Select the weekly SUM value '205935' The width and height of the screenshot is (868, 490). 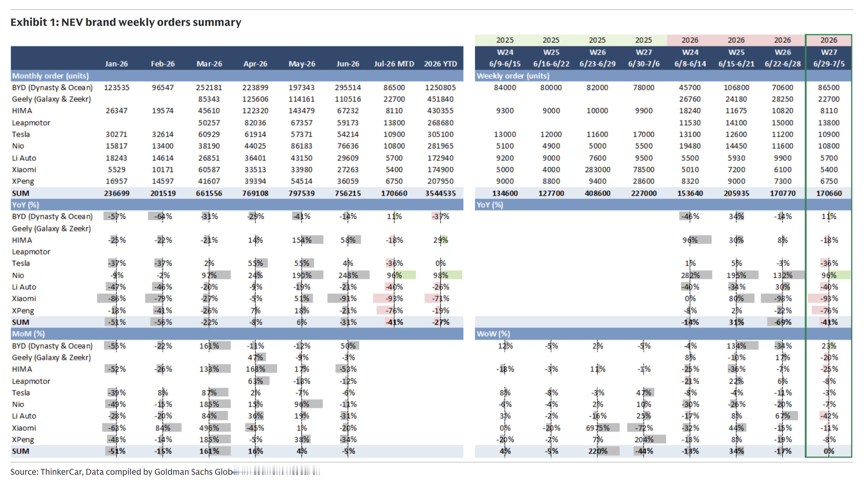pos(736,193)
